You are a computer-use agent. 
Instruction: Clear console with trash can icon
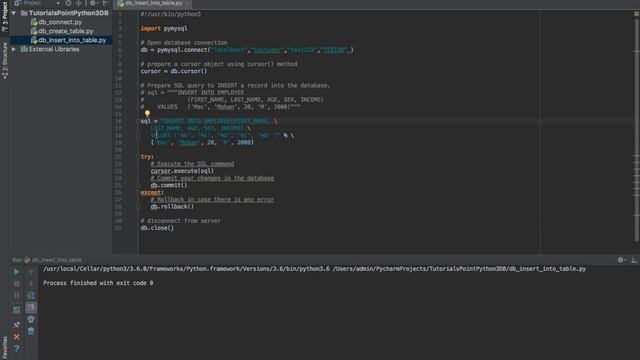click(31, 331)
